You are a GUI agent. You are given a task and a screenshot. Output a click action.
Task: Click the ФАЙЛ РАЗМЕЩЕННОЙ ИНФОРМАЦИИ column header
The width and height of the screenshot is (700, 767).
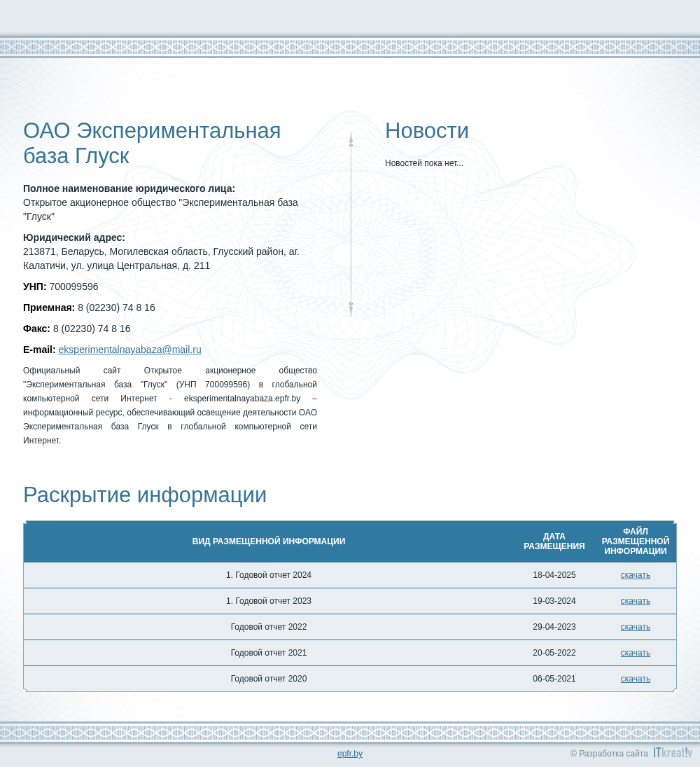pyautogui.click(x=635, y=541)
